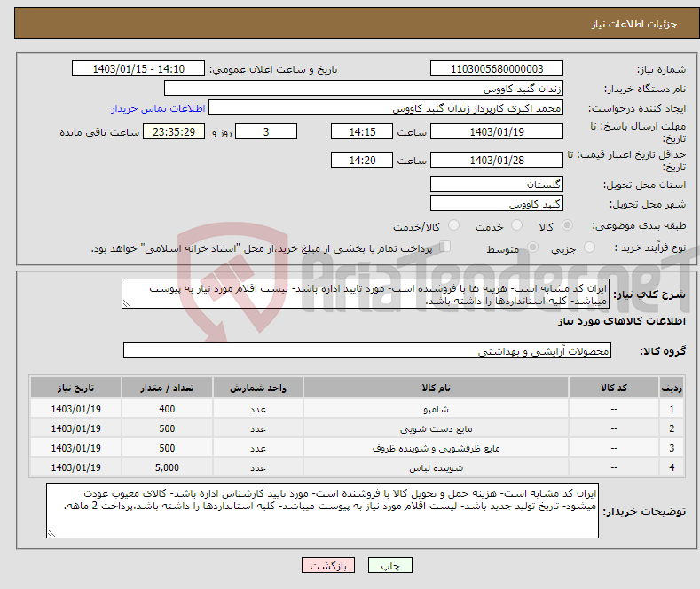Image resolution: width=700 pixels, height=589 pixels.
Task: Click the چاپ print button
Action: (x=390, y=565)
